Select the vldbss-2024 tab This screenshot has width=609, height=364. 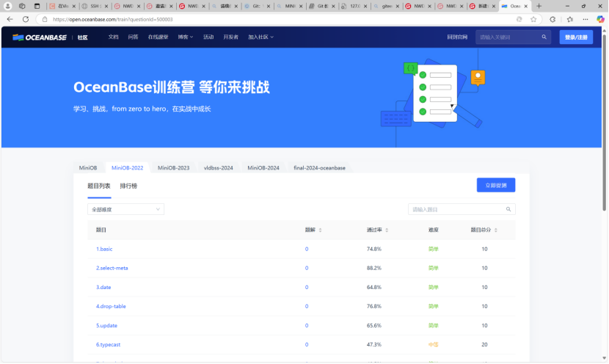[x=218, y=168]
